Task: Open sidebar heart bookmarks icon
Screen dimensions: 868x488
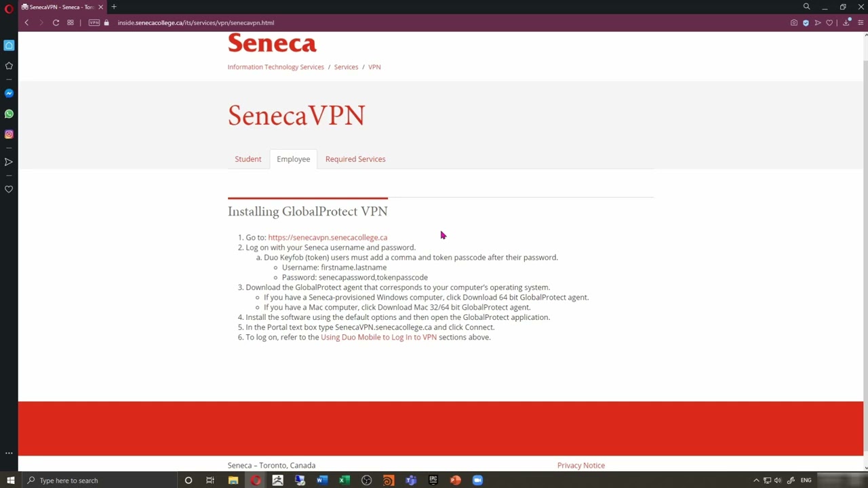Action: click(x=9, y=189)
